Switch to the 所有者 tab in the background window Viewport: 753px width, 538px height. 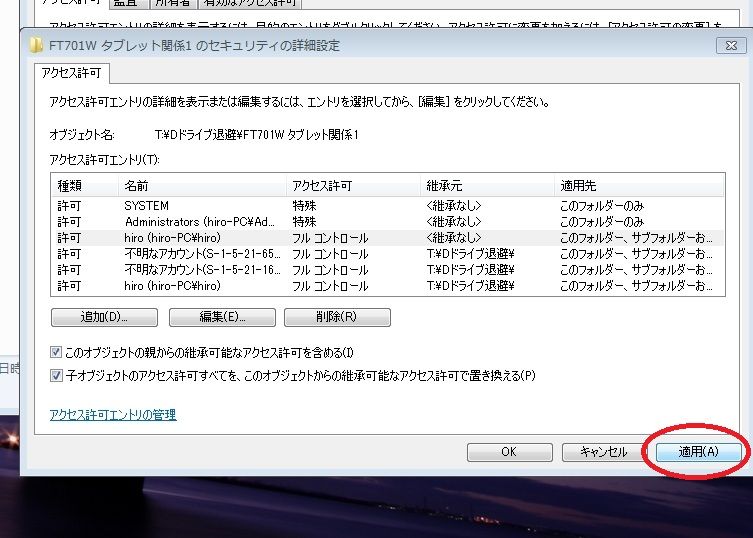click(x=173, y=3)
